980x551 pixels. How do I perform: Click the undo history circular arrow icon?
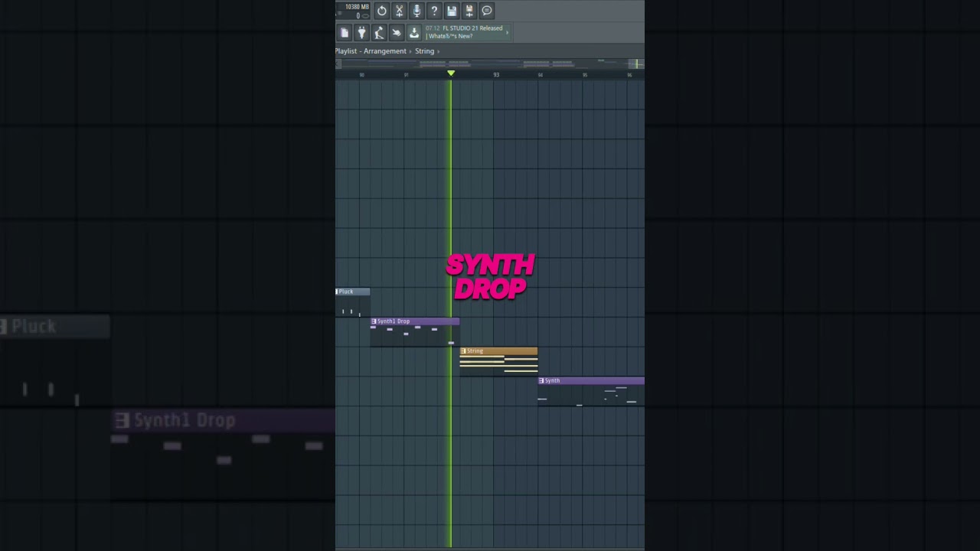click(381, 11)
